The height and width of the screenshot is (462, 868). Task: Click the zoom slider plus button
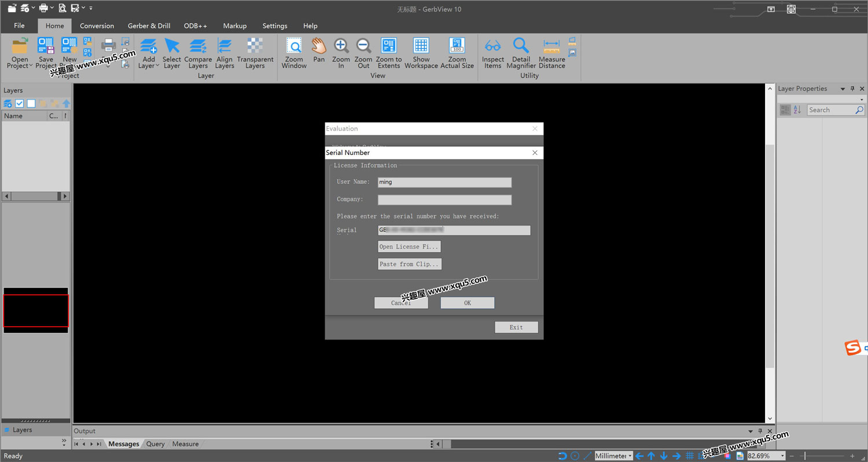pyautogui.click(x=852, y=456)
